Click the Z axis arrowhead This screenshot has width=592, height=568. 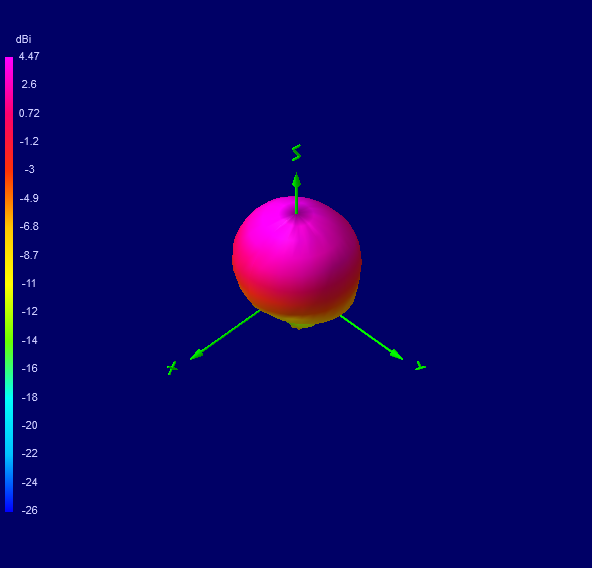(296, 181)
